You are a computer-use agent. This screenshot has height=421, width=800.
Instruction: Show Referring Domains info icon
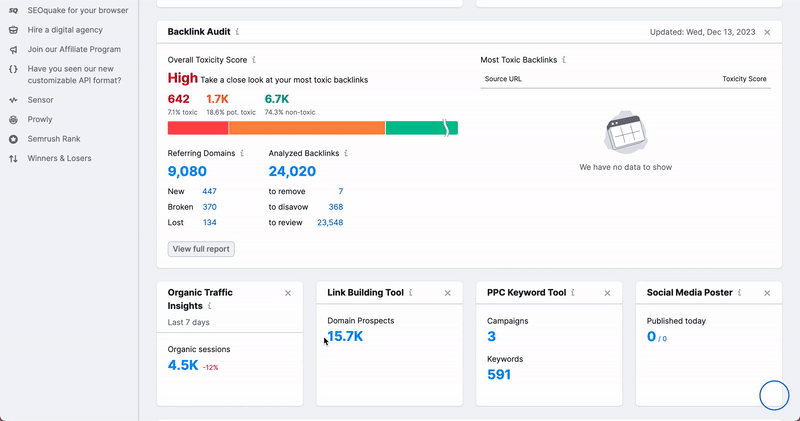[242, 153]
